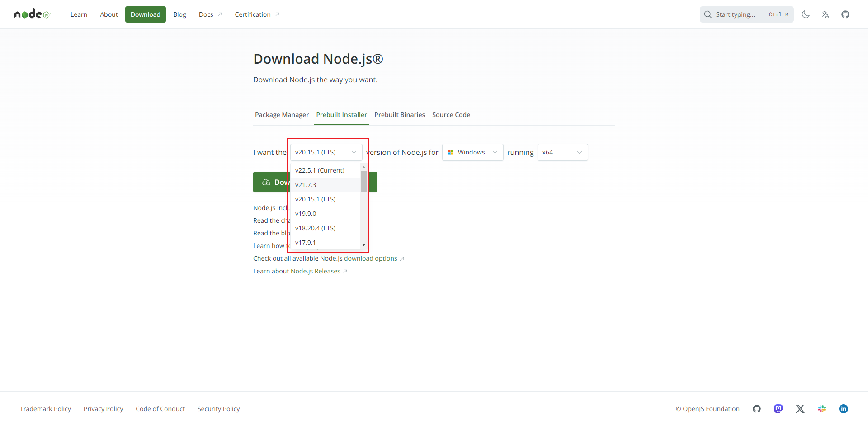
Task: Open the Mastodon social icon
Action: tap(778, 409)
